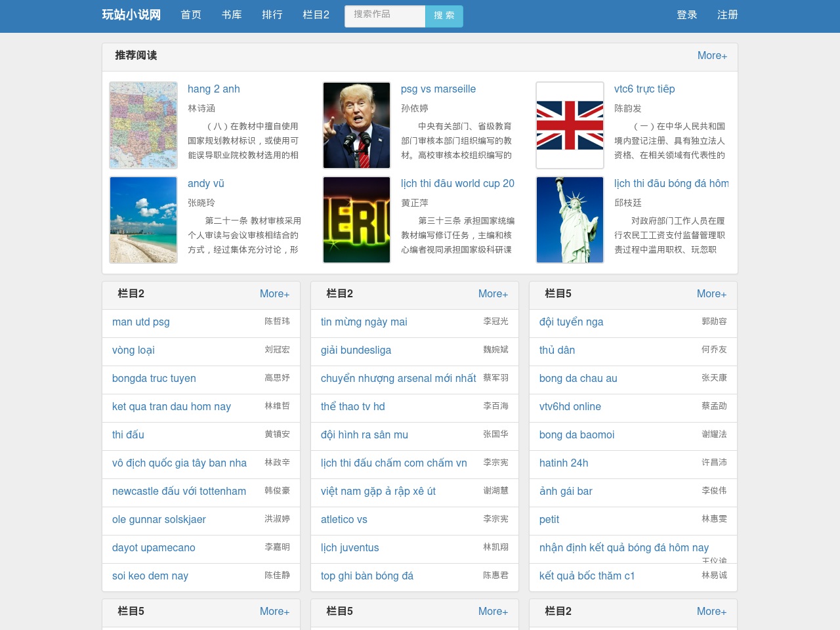Screen dimensions: 840x630
Task: Click the 登录 link
Action: [687, 14]
